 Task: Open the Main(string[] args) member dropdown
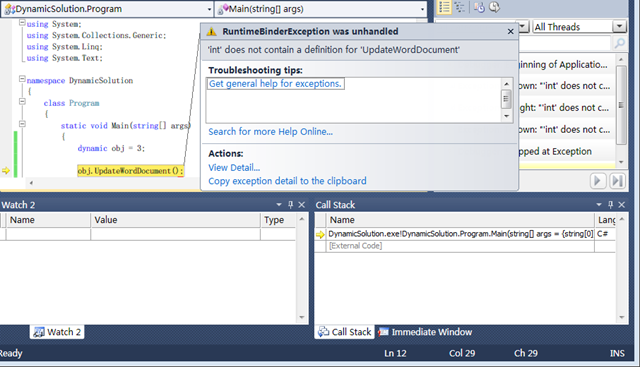pyautogui.click(x=422, y=9)
